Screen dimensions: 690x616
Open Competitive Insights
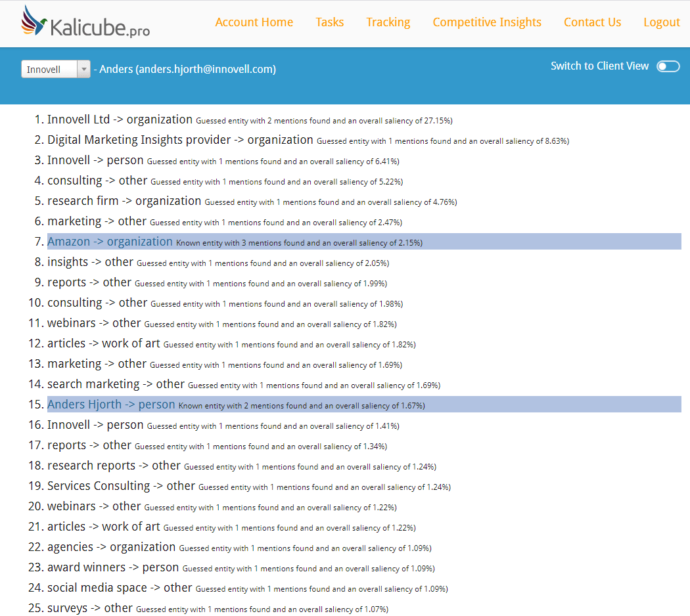(487, 22)
